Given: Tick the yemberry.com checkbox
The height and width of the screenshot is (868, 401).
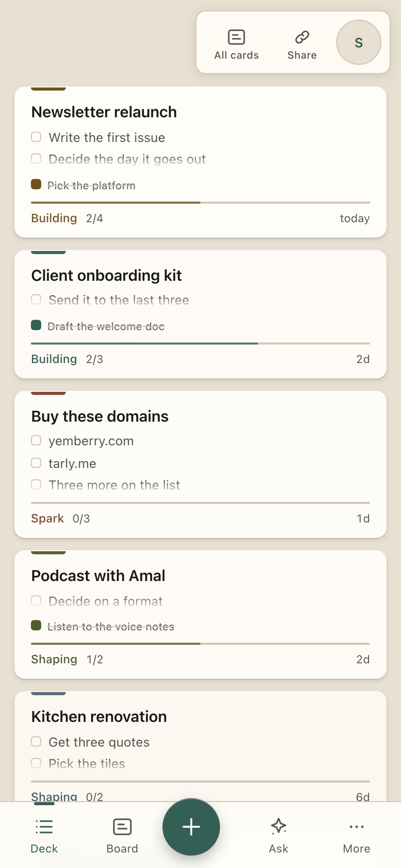Looking at the screenshot, I should pos(36,440).
